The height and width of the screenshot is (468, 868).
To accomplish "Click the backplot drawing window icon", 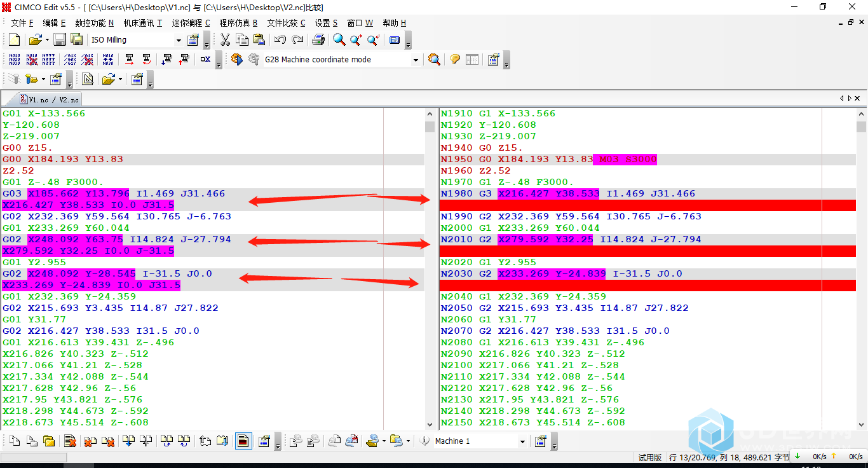I will [88, 79].
